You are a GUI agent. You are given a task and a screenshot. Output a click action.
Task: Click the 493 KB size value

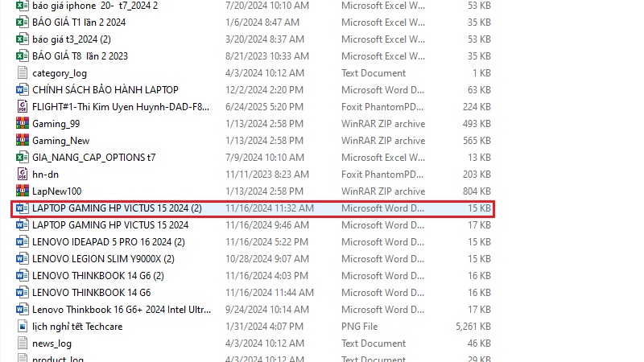477,124
